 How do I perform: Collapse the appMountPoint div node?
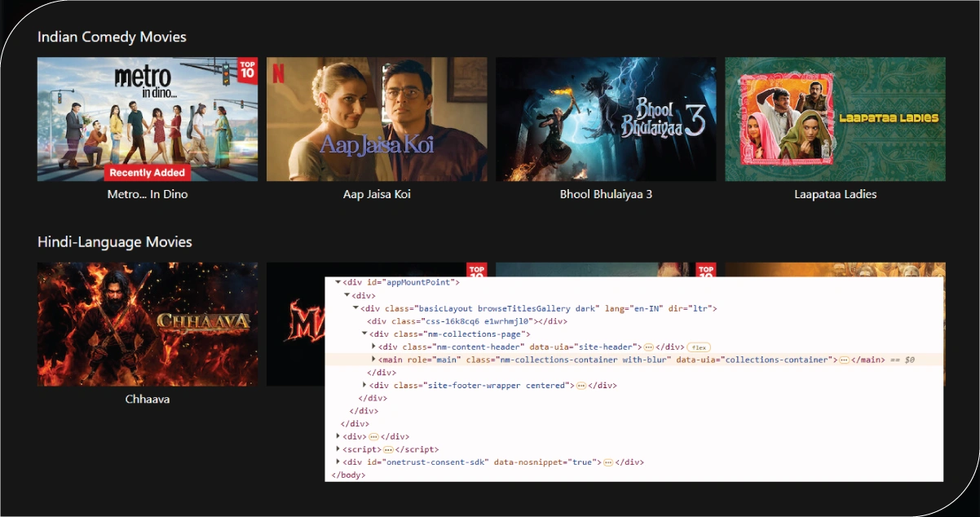(x=338, y=282)
